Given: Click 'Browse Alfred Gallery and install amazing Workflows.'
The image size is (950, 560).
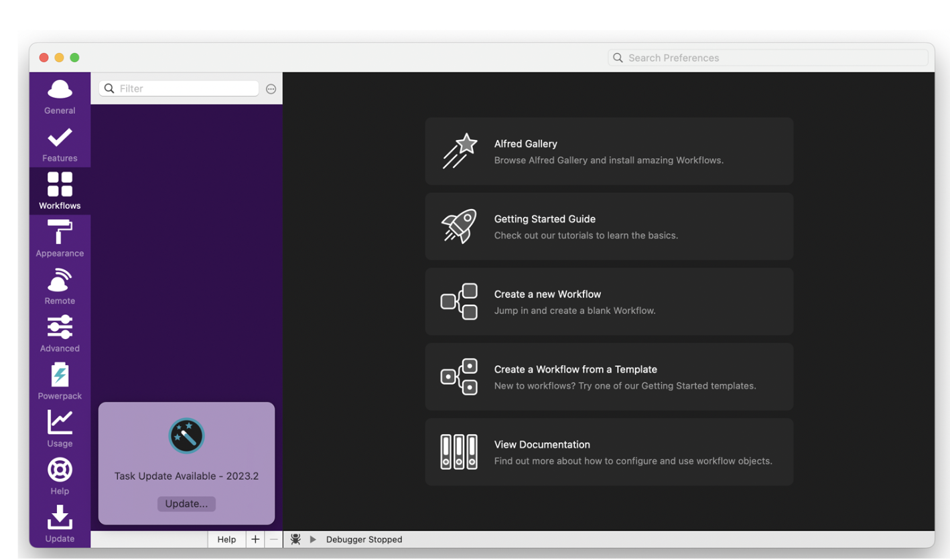Looking at the screenshot, I should tap(609, 160).
